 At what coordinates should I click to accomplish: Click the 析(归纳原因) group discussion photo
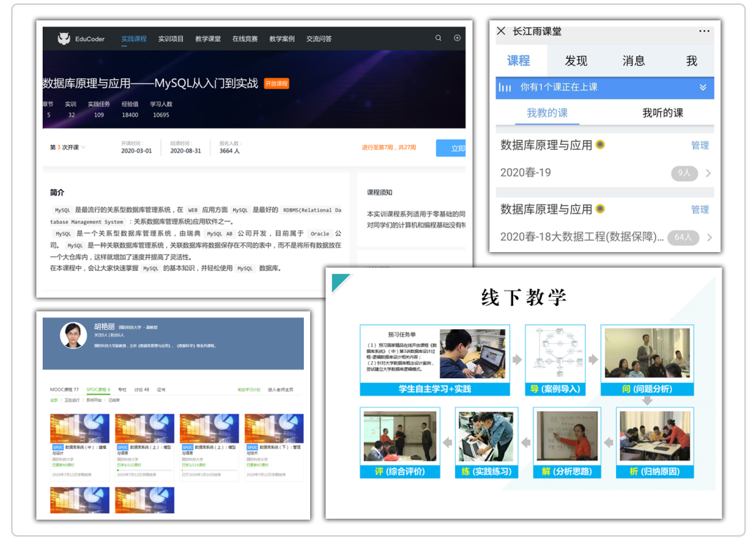(654, 436)
